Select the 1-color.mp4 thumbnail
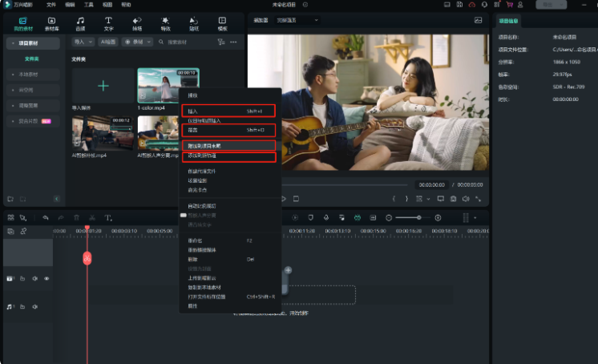 pos(168,86)
